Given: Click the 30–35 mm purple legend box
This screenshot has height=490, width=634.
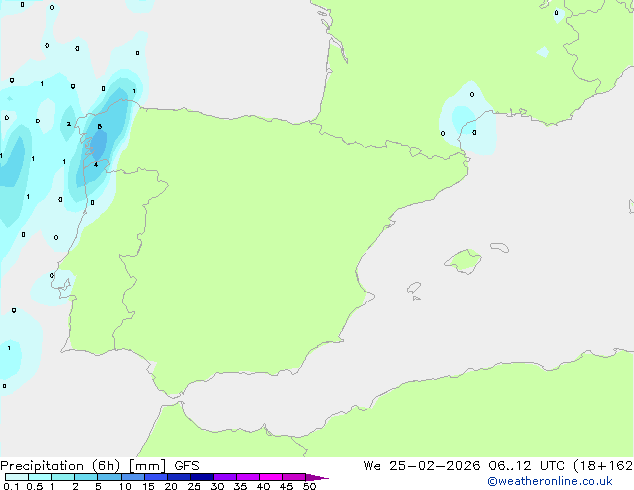Looking at the screenshot, I should (225, 477).
